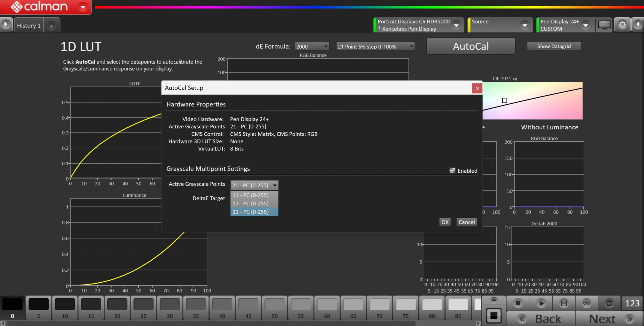The width and height of the screenshot is (644, 326).
Task: Go to previous step with Back
Action: [541, 319]
